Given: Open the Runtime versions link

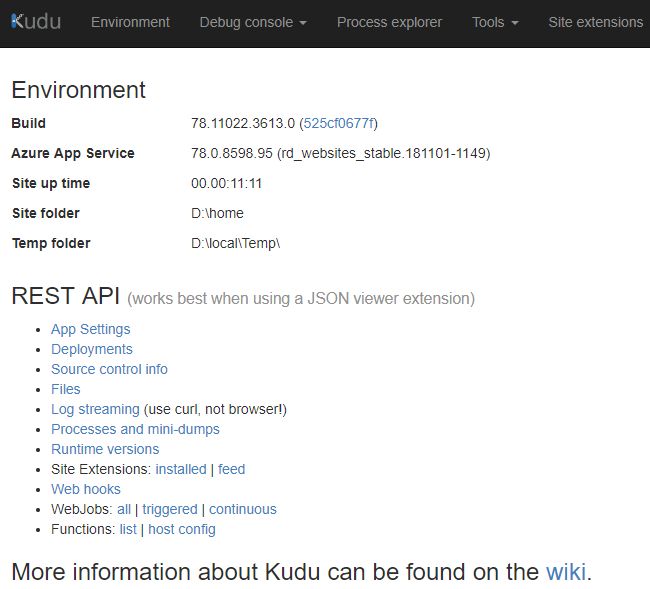Looking at the screenshot, I should click(105, 449).
